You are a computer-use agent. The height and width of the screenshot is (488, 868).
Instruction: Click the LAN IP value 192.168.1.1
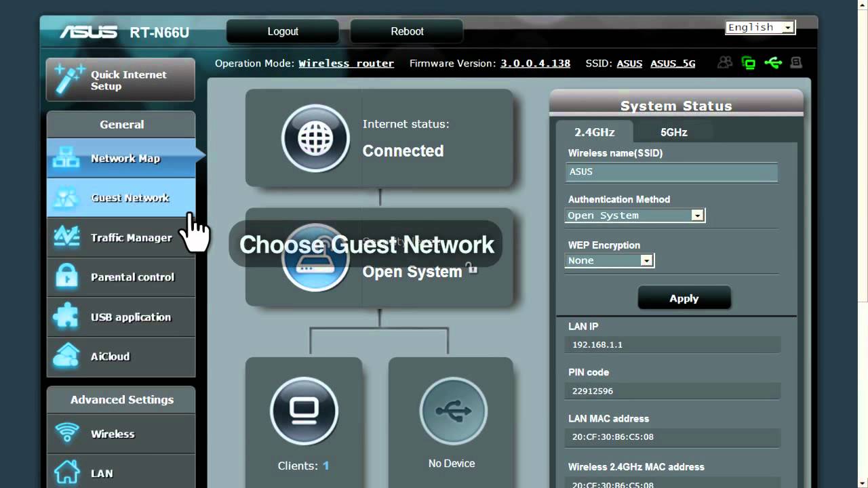coord(597,344)
